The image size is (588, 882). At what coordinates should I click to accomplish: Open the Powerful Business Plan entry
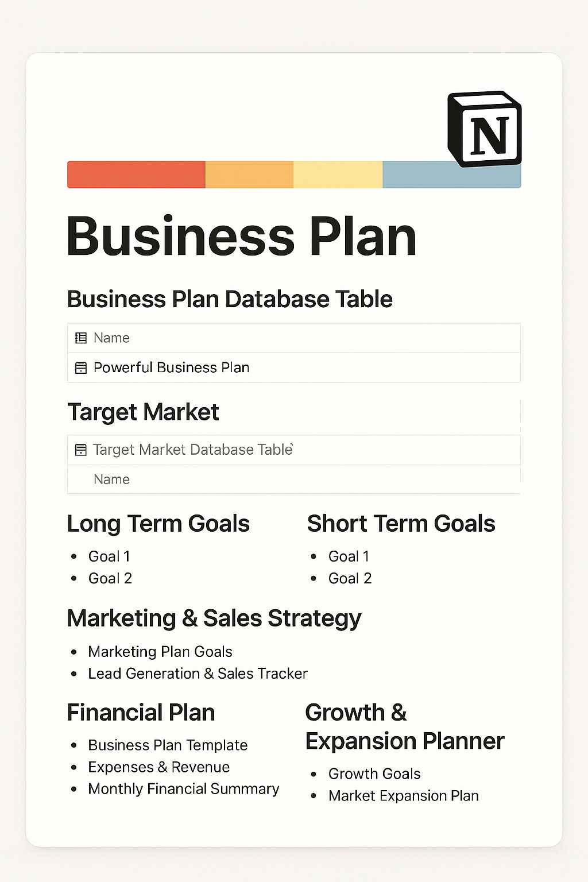[x=171, y=367]
